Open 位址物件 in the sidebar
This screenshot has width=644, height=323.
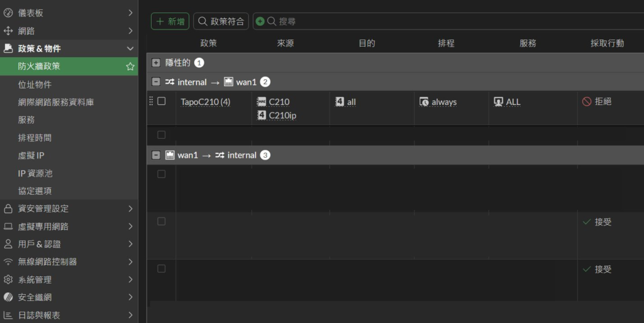click(35, 84)
